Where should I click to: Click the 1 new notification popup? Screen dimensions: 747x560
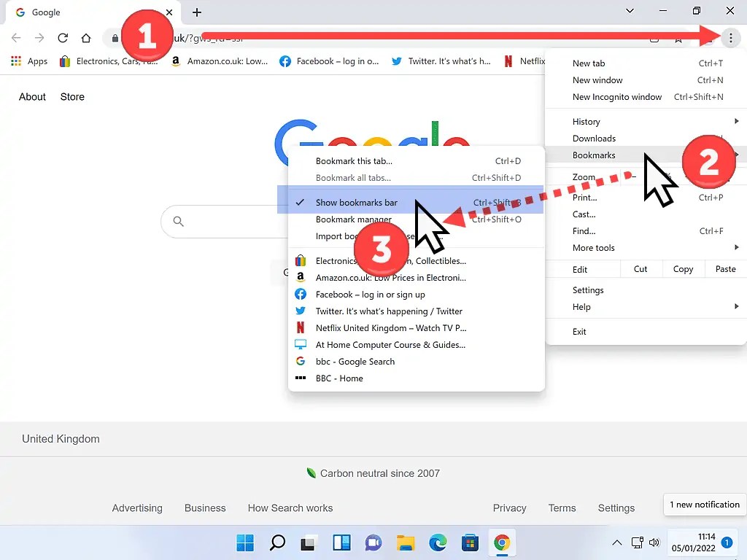click(x=705, y=505)
